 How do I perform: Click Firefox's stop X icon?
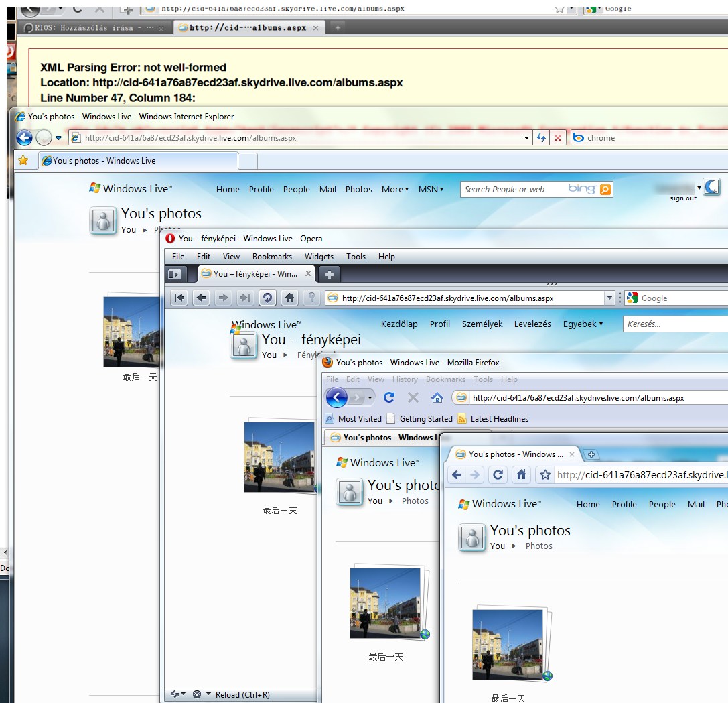click(413, 397)
